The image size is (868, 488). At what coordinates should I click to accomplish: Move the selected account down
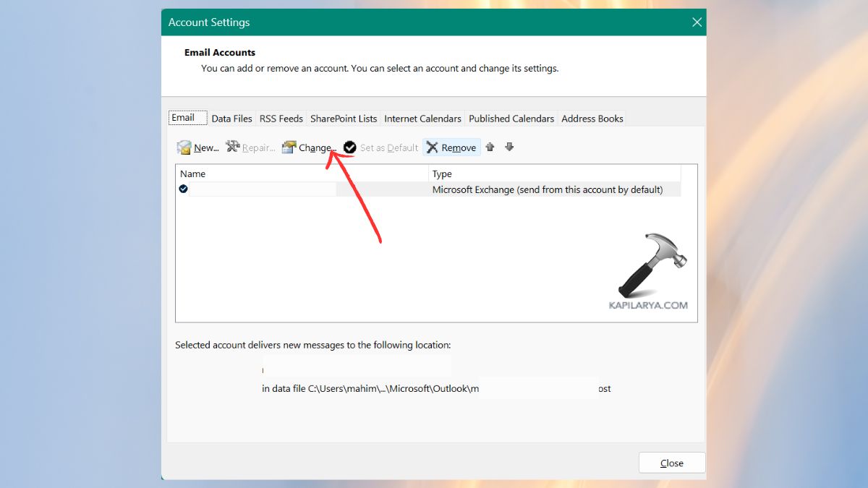point(509,147)
